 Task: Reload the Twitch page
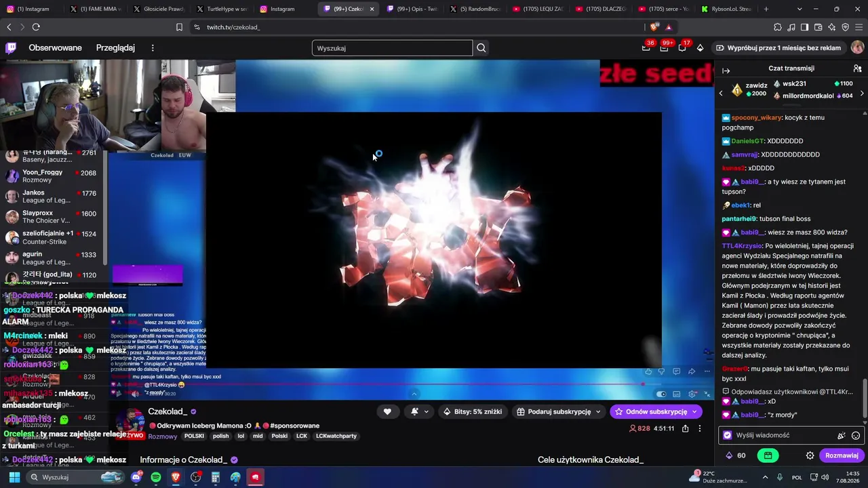pos(36,27)
